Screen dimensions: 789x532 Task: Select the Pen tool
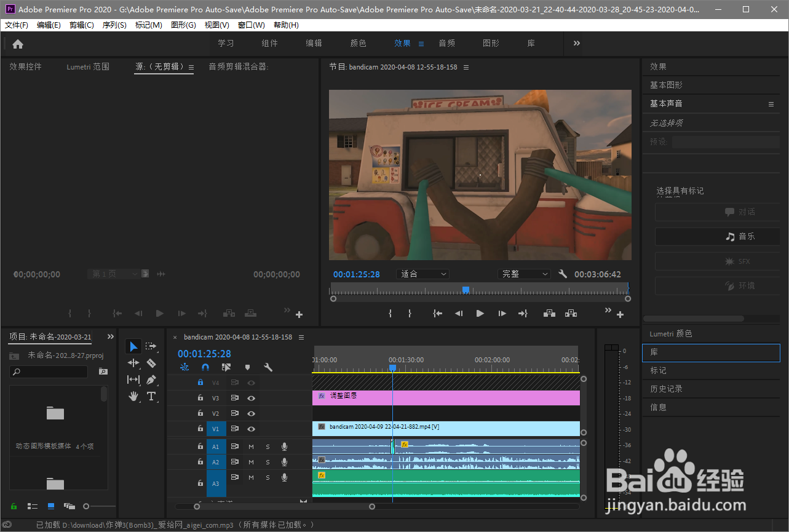151,380
